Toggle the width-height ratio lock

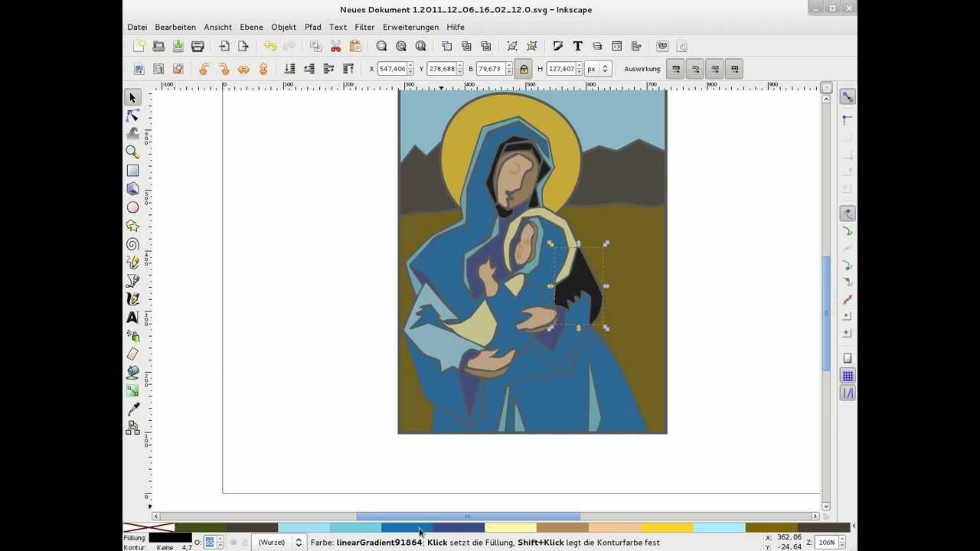[x=524, y=69]
